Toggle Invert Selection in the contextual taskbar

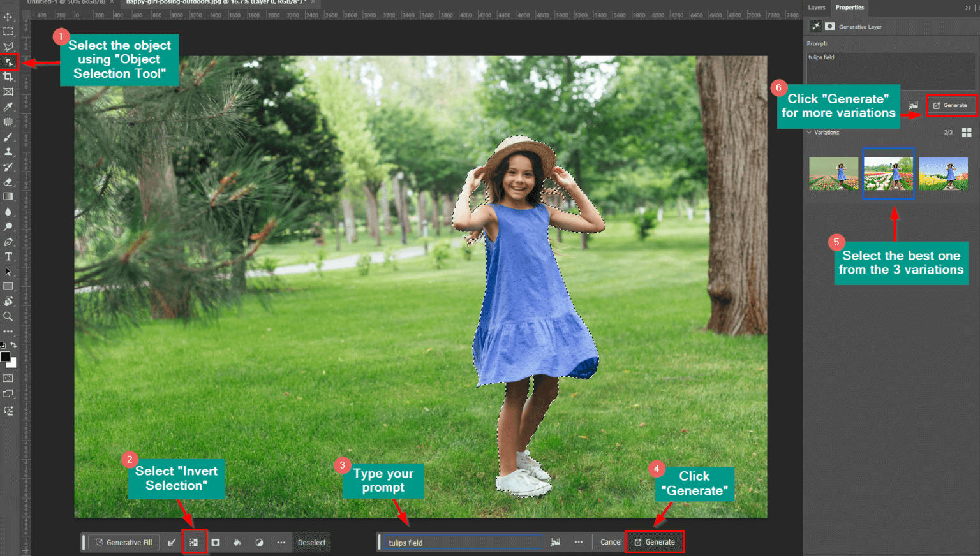(x=195, y=542)
